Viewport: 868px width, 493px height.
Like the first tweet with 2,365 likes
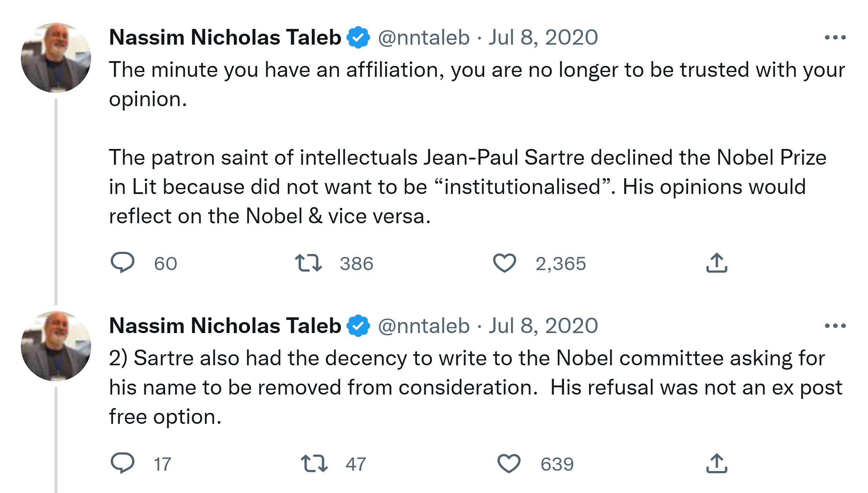coord(504,263)
